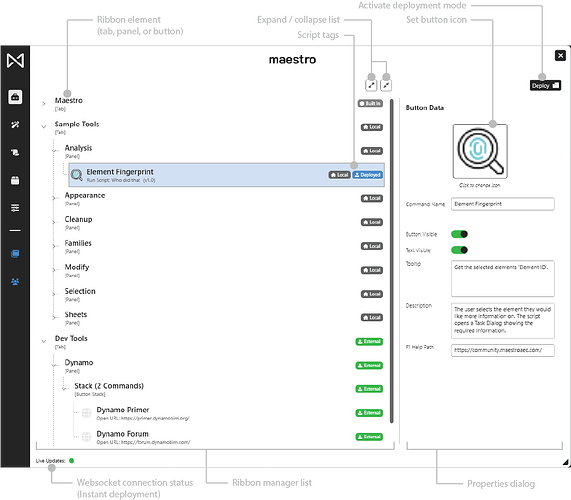
Task: Expand the Modify panel node
Action: [x=55, y=270]
